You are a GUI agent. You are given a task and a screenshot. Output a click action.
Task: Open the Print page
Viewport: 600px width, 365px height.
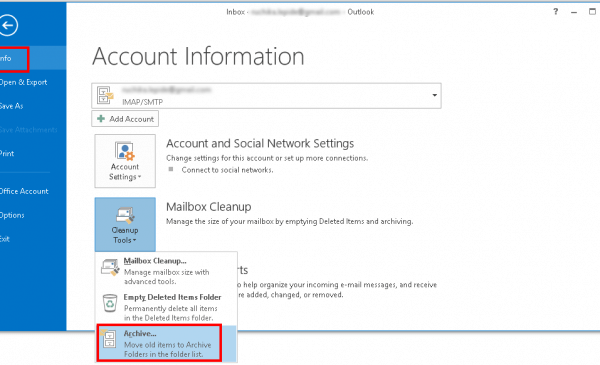coord(7,153)
